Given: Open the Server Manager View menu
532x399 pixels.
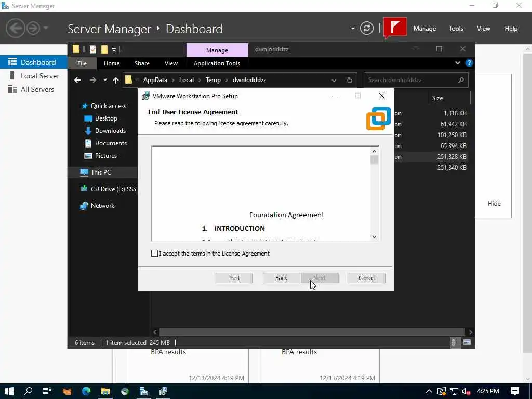Looking at the screenshot, I should click(484, 29).
